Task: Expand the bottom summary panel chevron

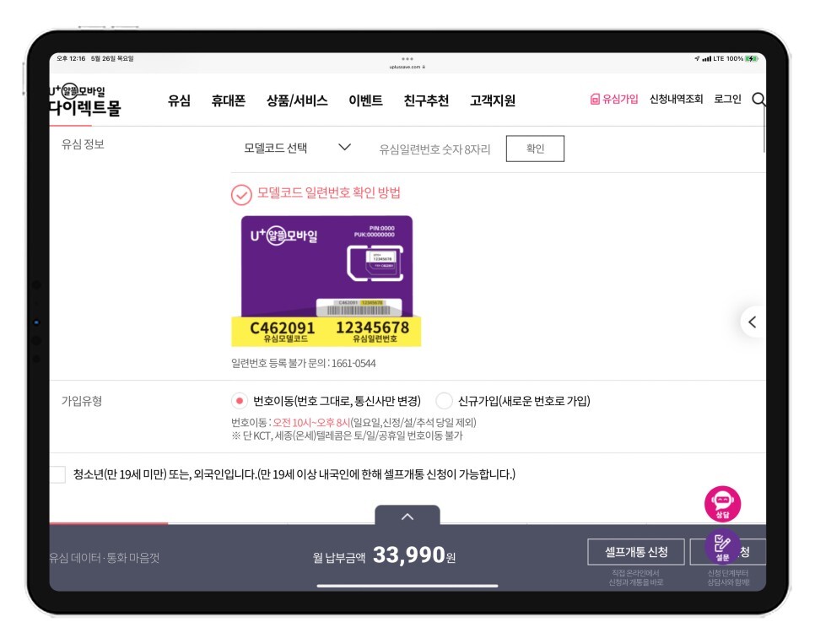Action: point(407,516)
